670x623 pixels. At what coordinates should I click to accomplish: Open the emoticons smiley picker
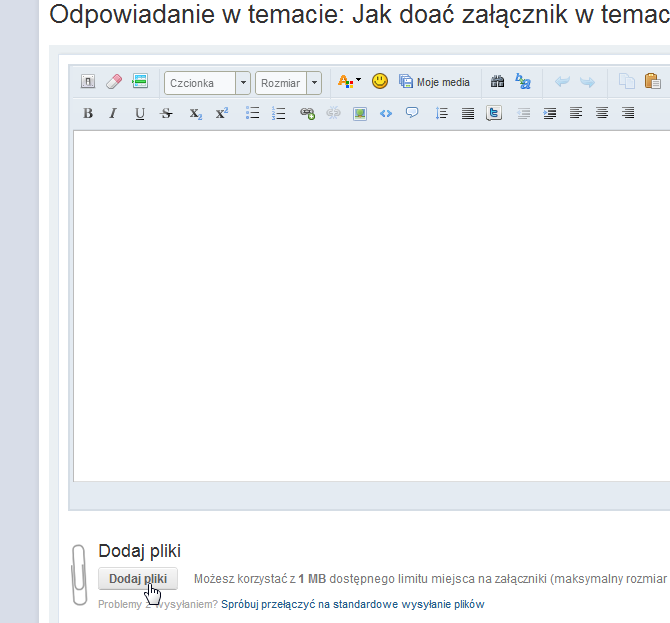click(x=380, y=81)
